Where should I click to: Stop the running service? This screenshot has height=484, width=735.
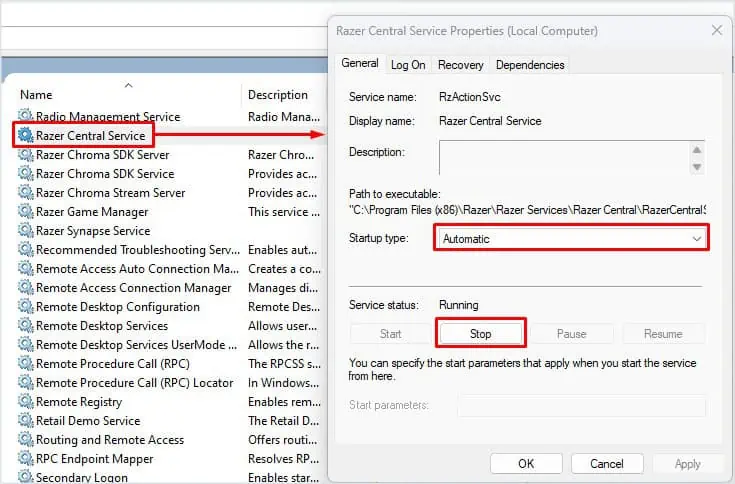[x=480, y=334]
